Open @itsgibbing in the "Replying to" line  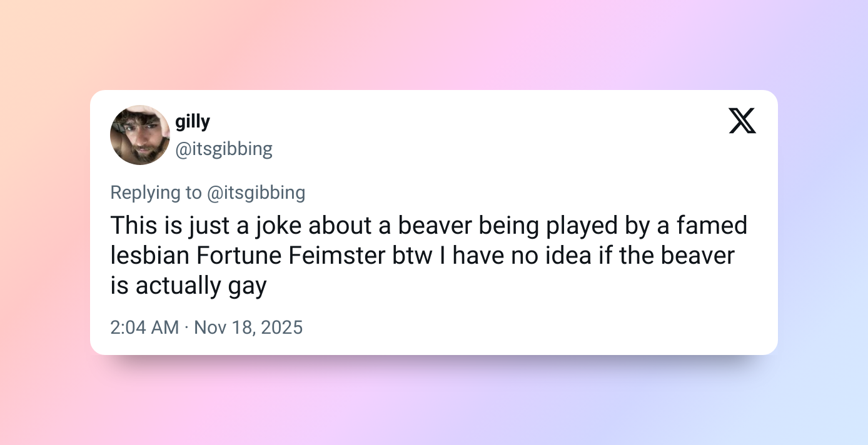coord(256,192)
